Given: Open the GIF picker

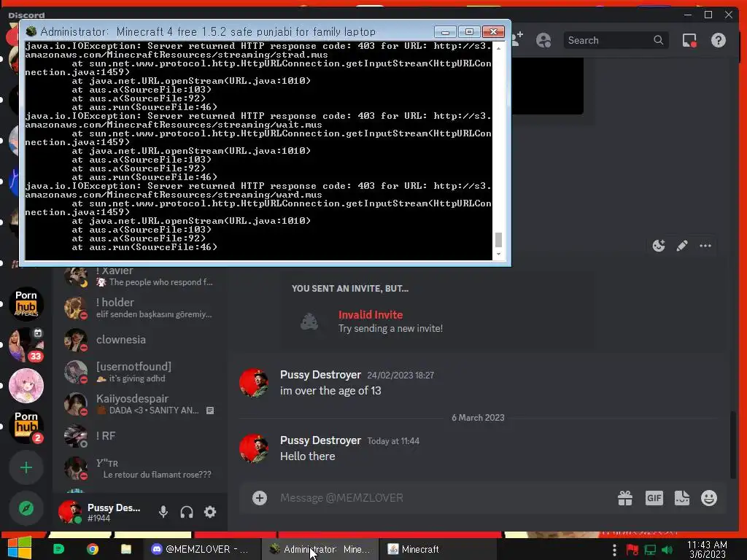Looking at the screenshot, I should point(654,498).
